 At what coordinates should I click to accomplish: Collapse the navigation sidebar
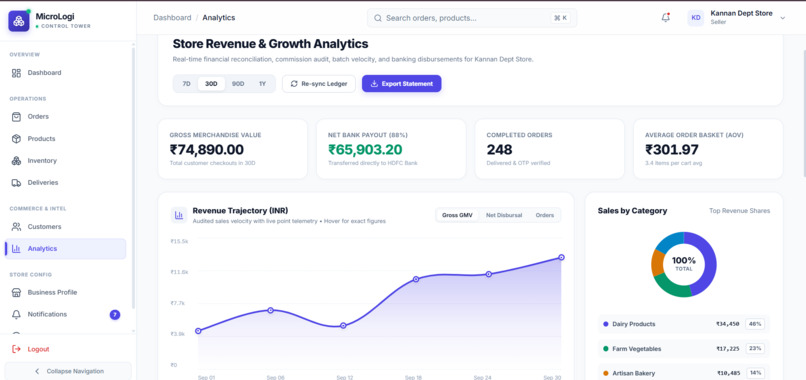pyautogui.click(x=68, y=371)
